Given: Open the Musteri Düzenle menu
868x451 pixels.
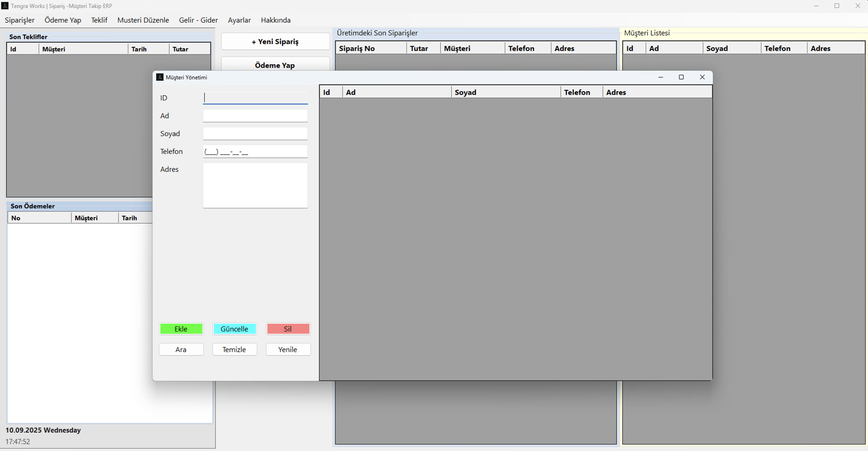Looking at the screenshot, I should pyautogui.click(x=143, y=20).
